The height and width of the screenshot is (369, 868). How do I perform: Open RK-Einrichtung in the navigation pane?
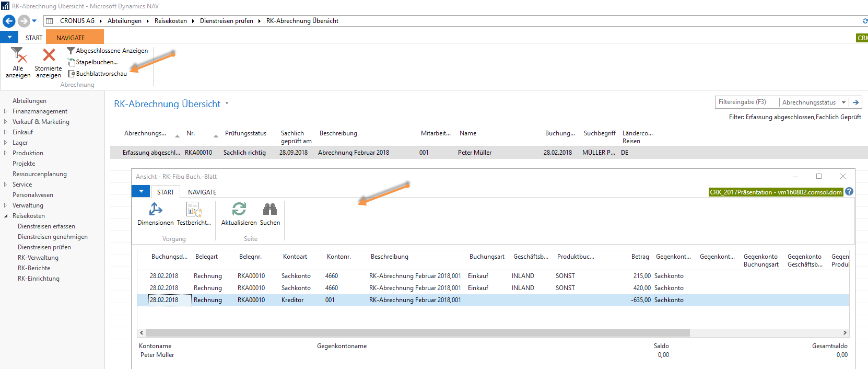(39, 279)
